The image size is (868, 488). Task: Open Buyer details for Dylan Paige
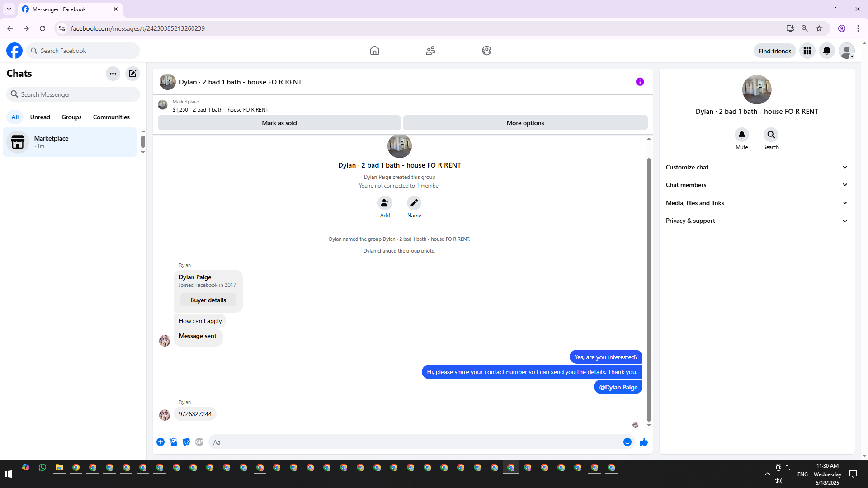(x=208, y=300)
